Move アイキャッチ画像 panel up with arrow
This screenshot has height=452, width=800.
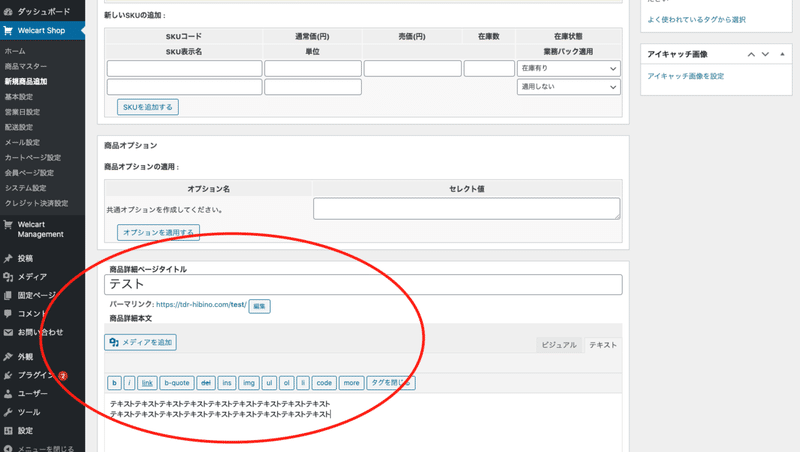click(751, 54)
